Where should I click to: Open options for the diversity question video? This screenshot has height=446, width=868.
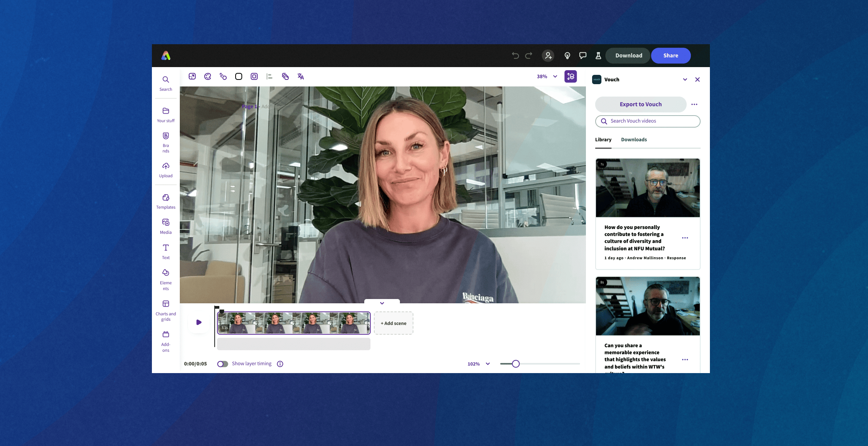tap(685, 238)
